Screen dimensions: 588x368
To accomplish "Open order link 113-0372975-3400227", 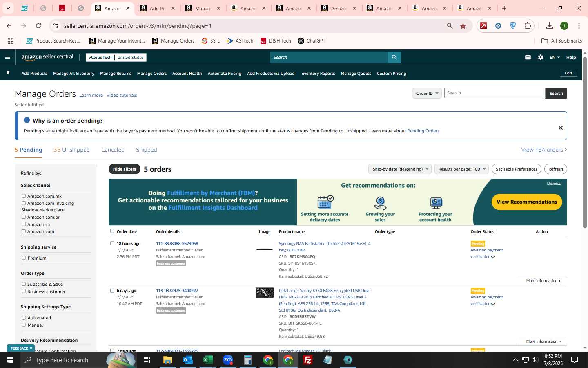I will [x=177, y=291].
